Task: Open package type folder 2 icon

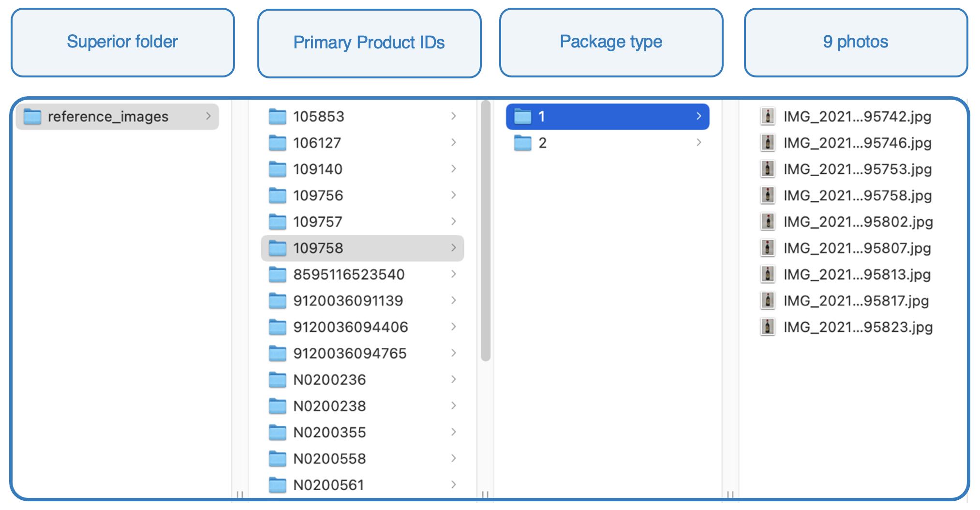Action: pos(522,143)
